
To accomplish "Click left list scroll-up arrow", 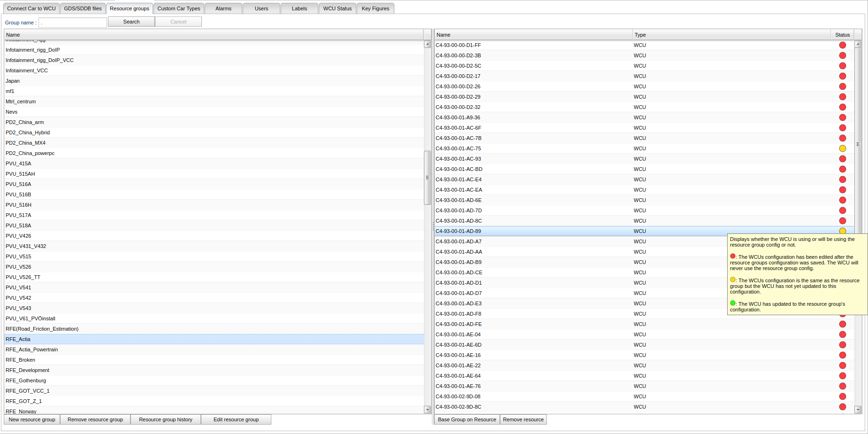I will click(427, 44).
